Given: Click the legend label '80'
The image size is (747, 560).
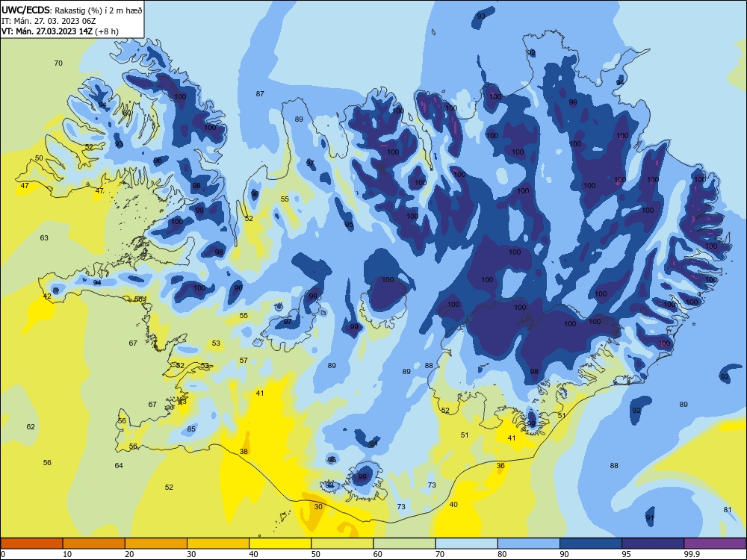Looking at the screenshot, I should pyautogui.click(x=502, y=554).
